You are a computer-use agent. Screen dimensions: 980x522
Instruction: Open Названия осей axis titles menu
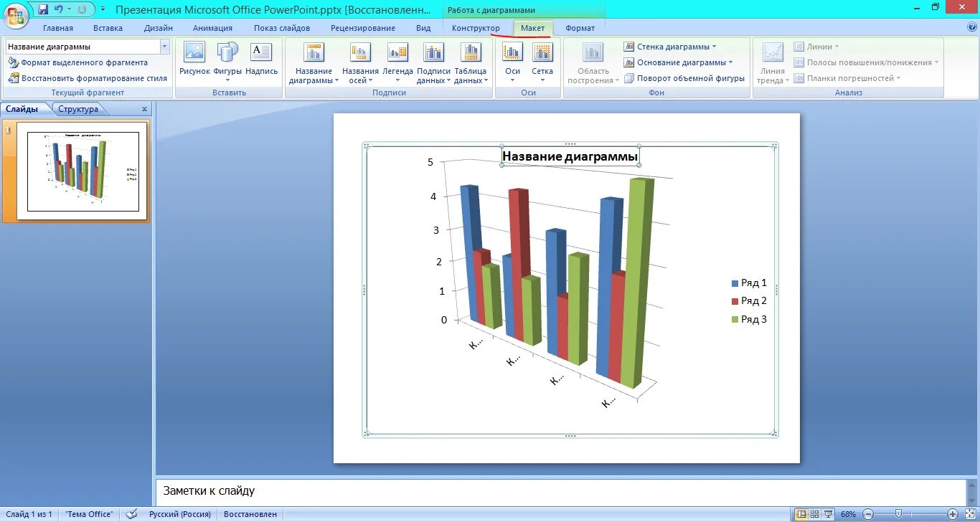tap(360, 63)
